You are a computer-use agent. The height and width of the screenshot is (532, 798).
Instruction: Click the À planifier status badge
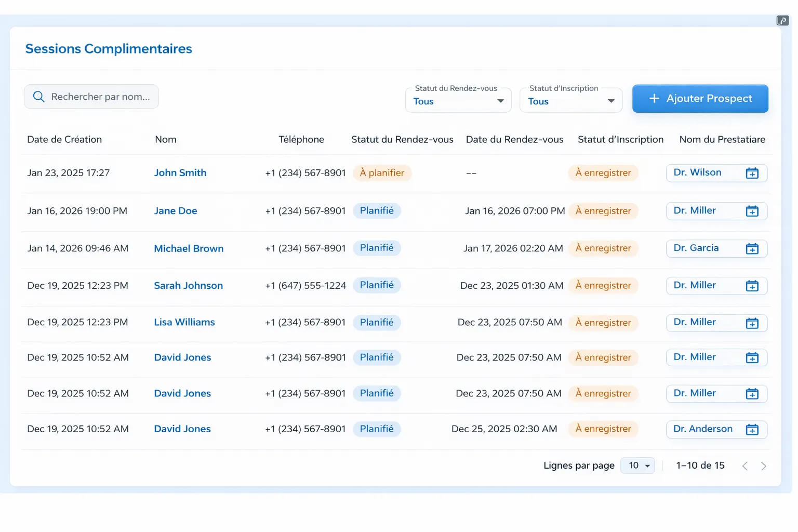[382, 173]
